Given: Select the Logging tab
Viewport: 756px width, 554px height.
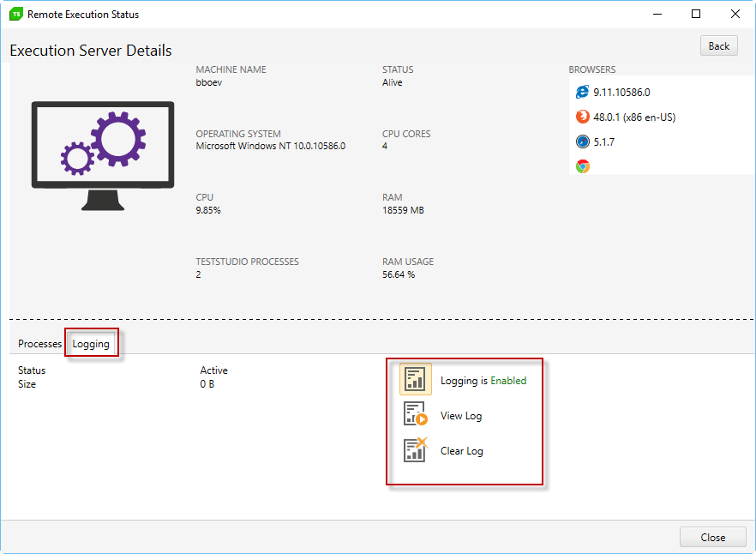Looking at the screenshot, I should [x=91, y=343].
